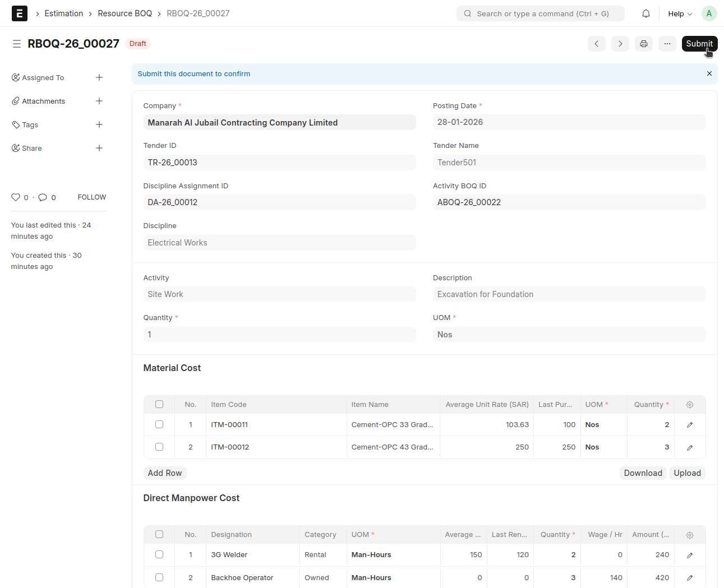Click the print document icon
The width and height of the screenshot is (724, 588).
coord(643,44)
